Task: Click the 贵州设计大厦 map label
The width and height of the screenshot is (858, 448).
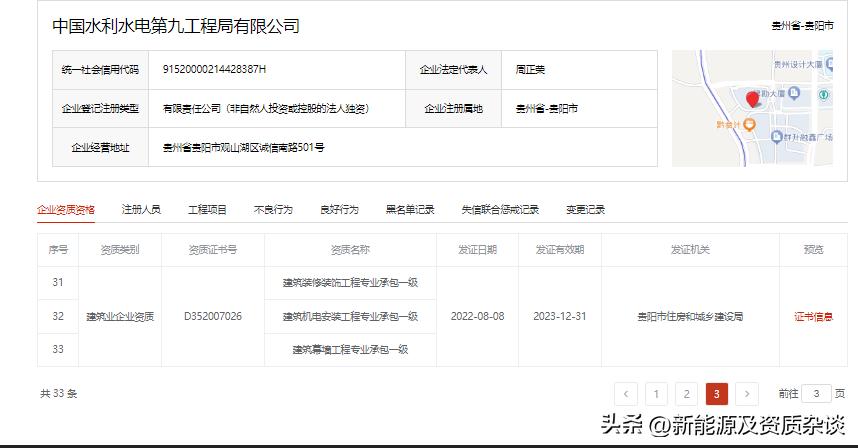Action: click(798, 65)
